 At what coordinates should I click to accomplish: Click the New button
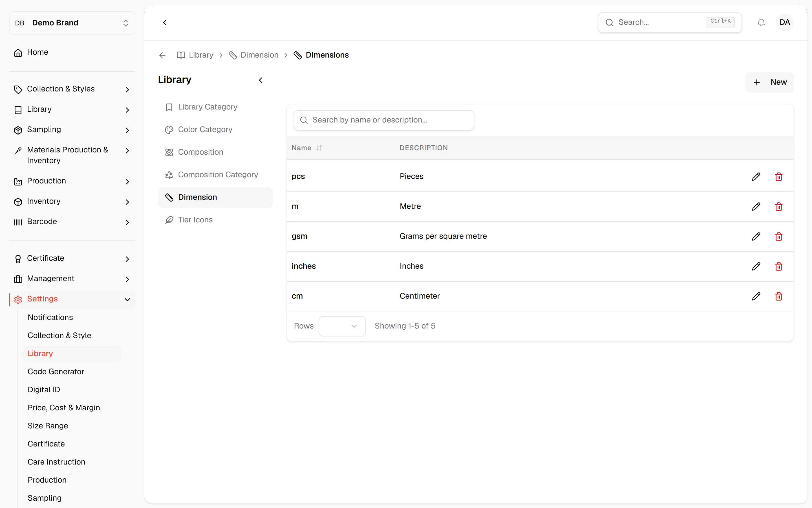[x=769, y=82]
